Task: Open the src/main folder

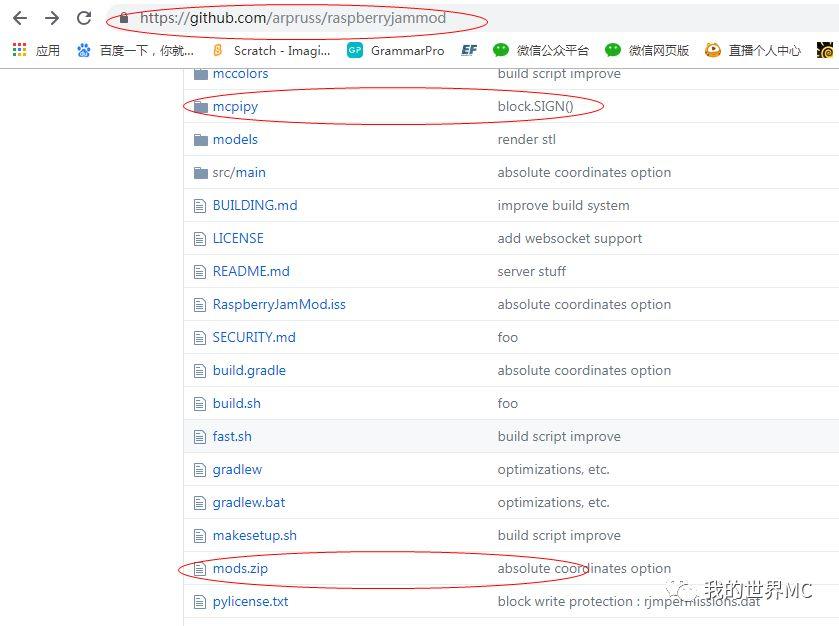Action: point(239,172)
